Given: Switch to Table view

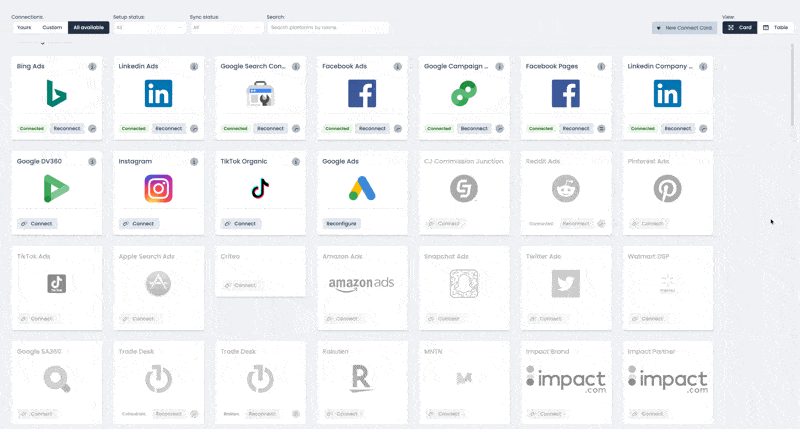Looking at the screenshot, I should pos(776,28).
